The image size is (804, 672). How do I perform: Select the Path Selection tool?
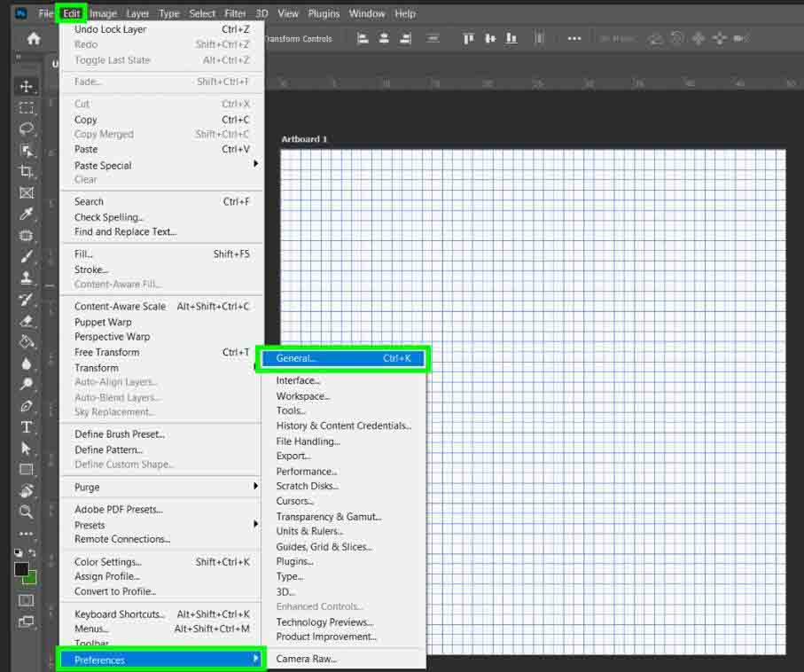point(27,449)
